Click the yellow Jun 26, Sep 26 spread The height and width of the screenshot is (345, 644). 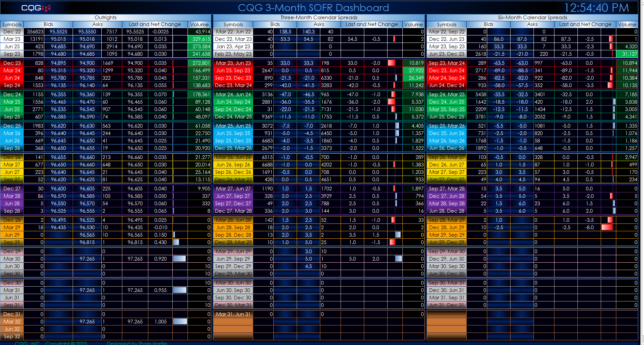(233, 165)
